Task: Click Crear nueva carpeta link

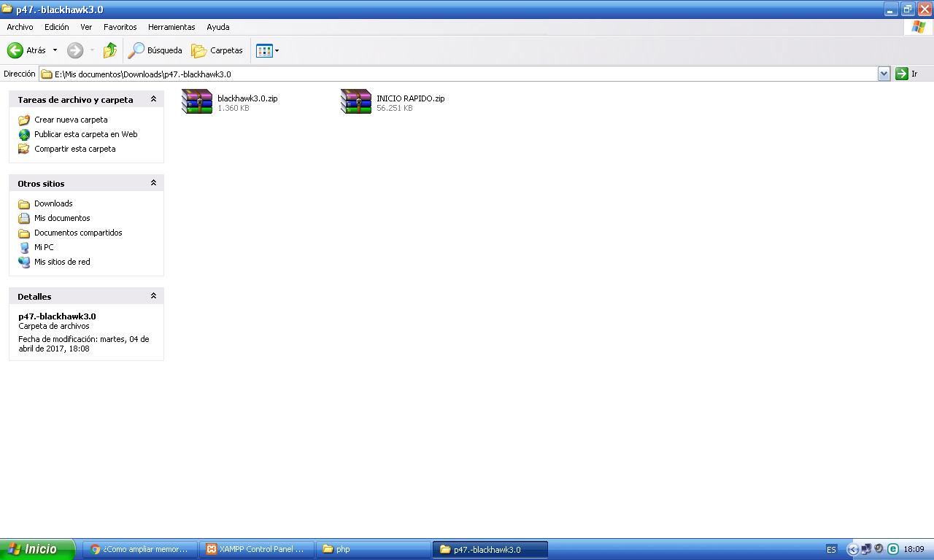Action: click(71, 120)
